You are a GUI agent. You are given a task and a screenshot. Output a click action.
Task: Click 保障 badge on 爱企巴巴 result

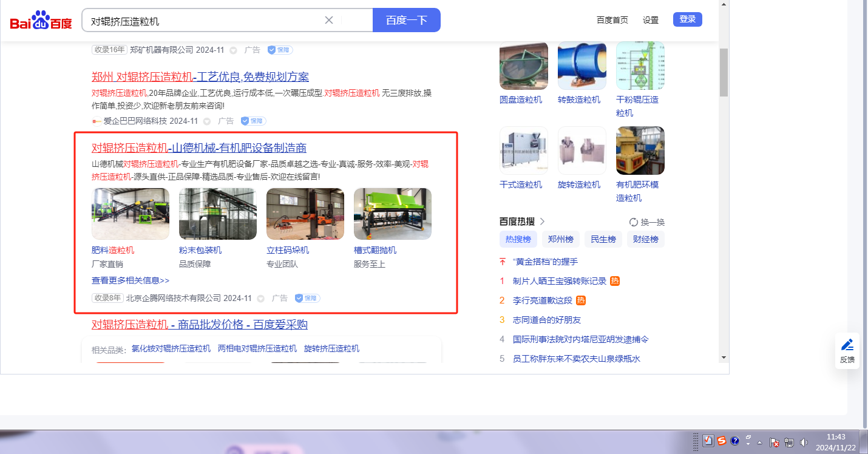click(254, 121)
